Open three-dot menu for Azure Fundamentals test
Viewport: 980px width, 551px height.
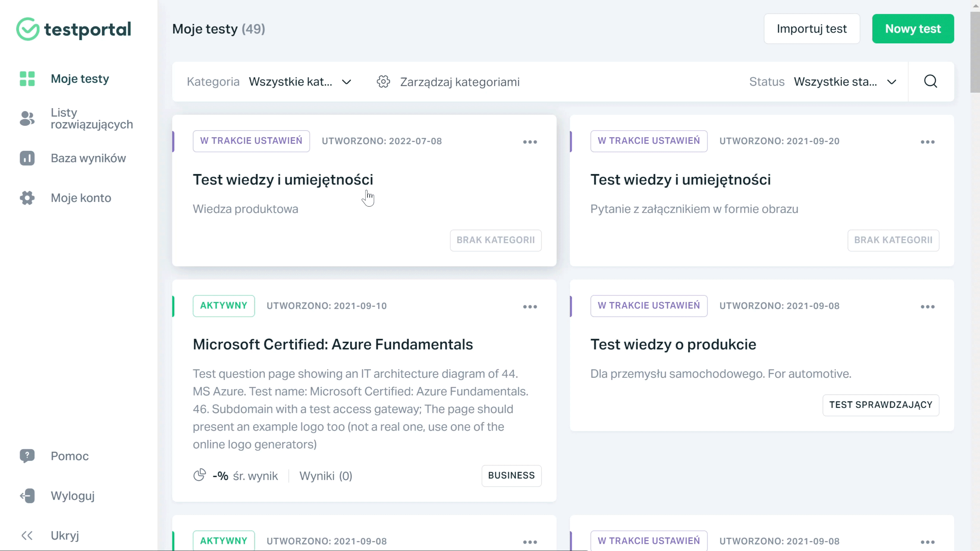[x=530, y=306]
